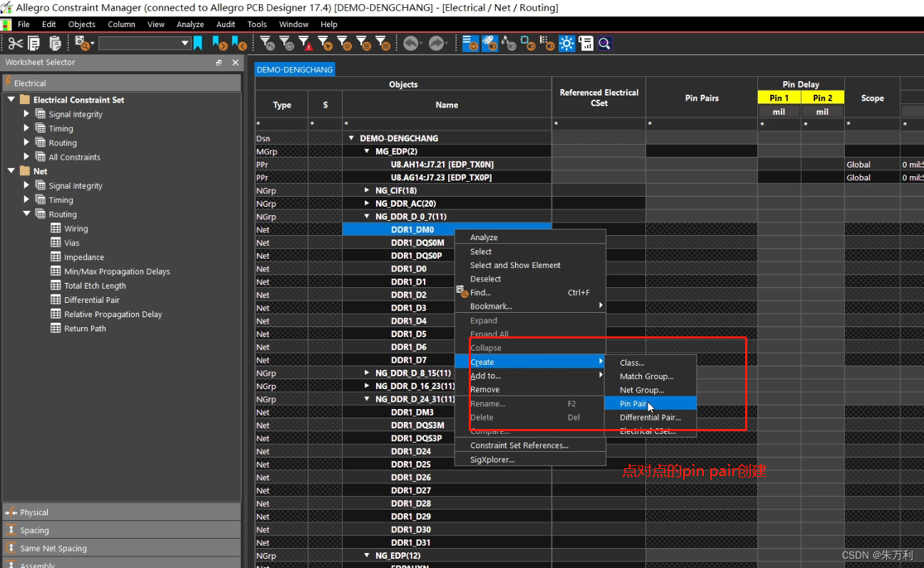Click the Find tool icon in toolbar
This screenshot has height=568, width=924.
coord(84,43)
